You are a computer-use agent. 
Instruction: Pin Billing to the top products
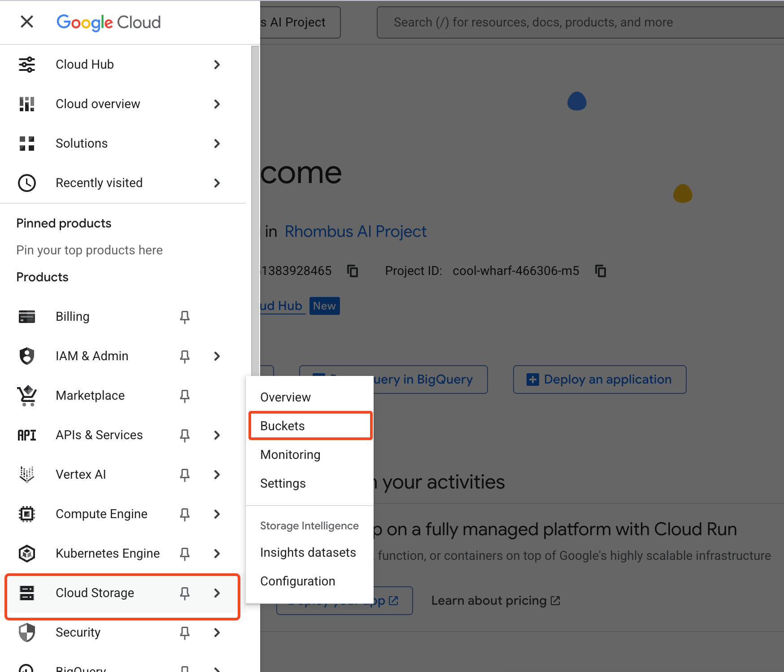tap(184, 317)
